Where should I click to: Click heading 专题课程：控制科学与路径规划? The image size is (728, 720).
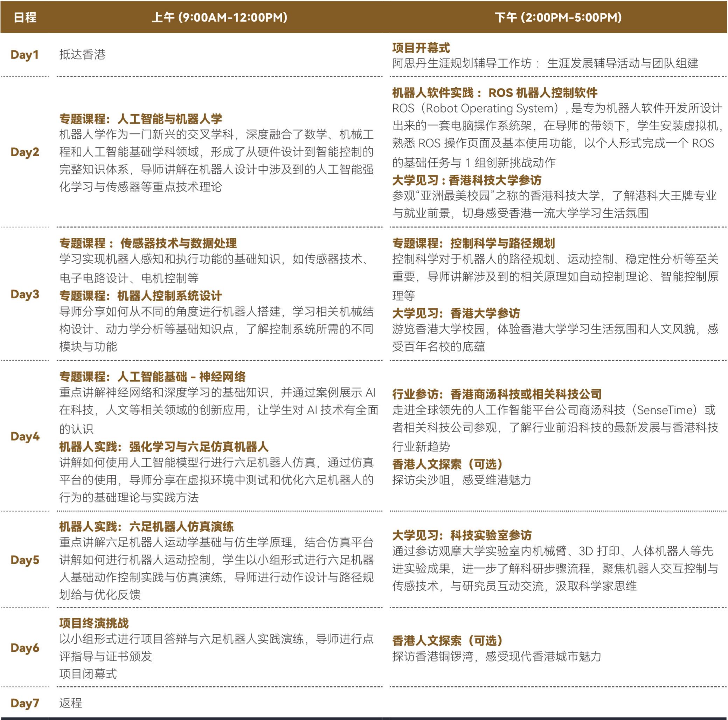coord(473,243)
